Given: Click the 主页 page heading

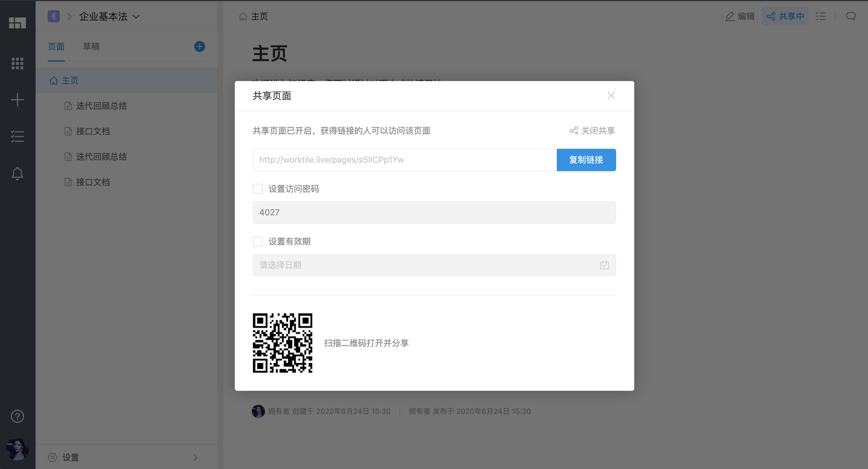Looking at the screenshot, I should click(x=270, y=54).
